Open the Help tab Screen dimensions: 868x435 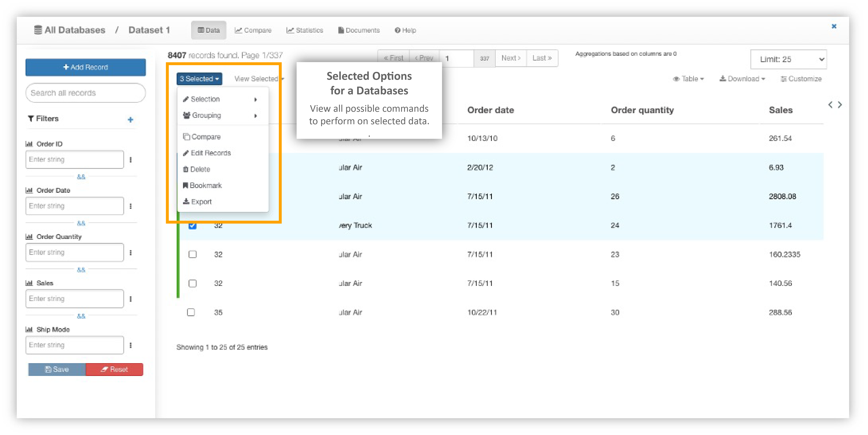tap(405, 30)
